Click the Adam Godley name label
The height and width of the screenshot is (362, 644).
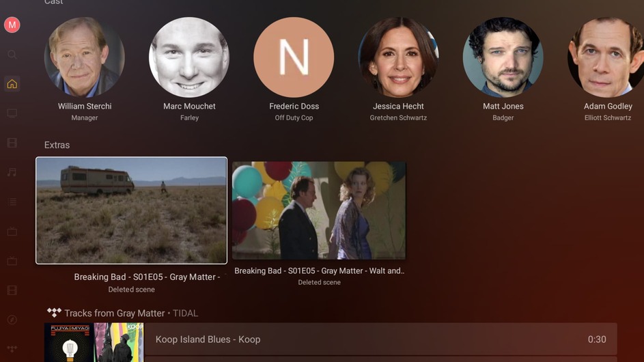point(608,106)
